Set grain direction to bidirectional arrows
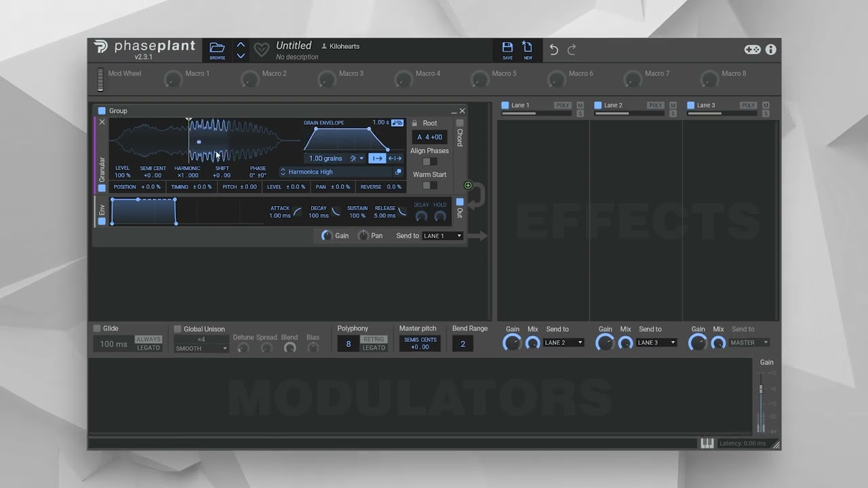 click(395, 158)
